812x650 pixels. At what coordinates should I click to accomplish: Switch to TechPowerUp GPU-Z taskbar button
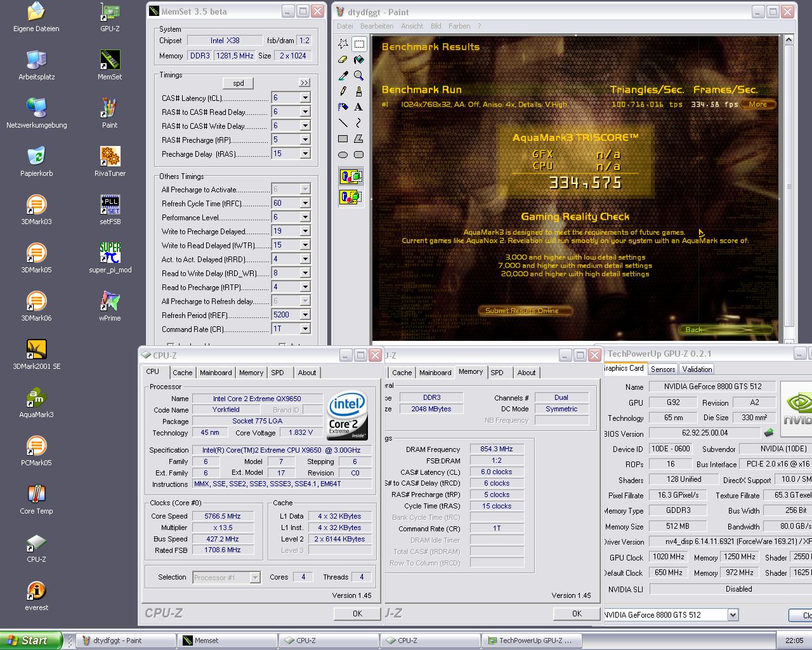click(531, 640)
